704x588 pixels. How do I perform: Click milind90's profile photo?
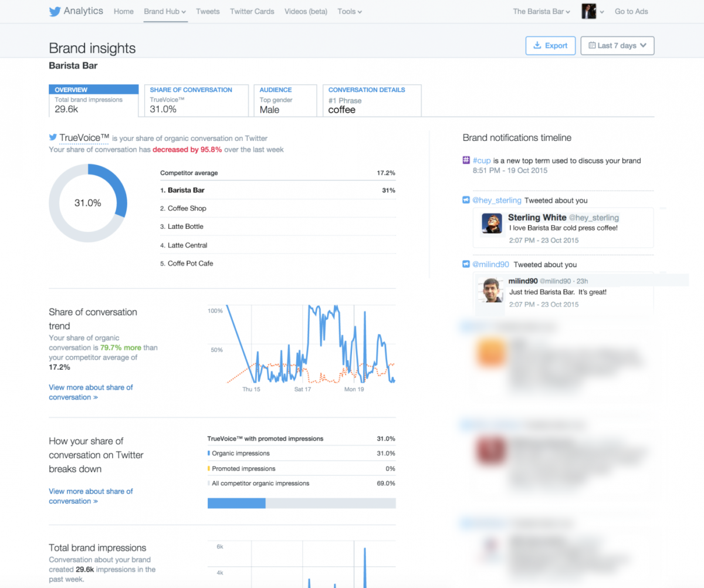[490, 290]
